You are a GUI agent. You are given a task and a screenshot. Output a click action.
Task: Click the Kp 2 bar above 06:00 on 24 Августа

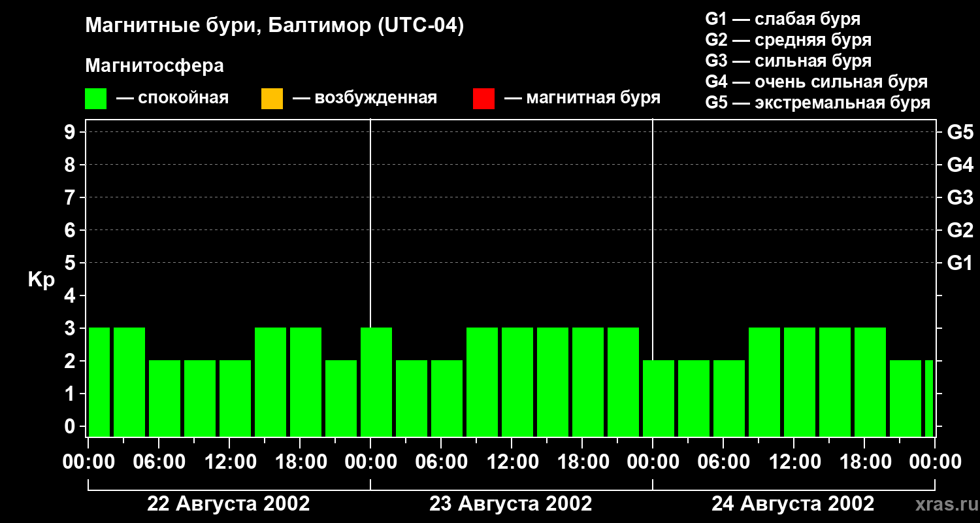[x=729, y=398]
